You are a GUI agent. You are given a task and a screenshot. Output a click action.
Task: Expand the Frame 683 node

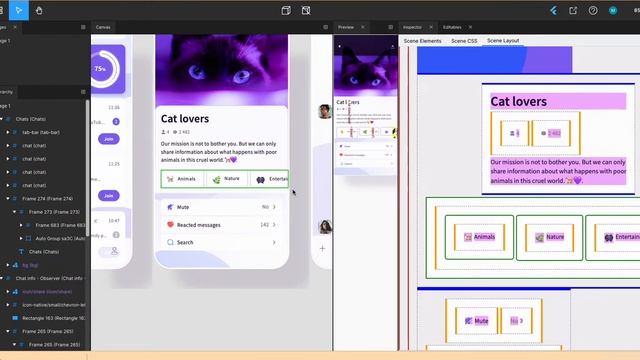click(x=21, y=225)
